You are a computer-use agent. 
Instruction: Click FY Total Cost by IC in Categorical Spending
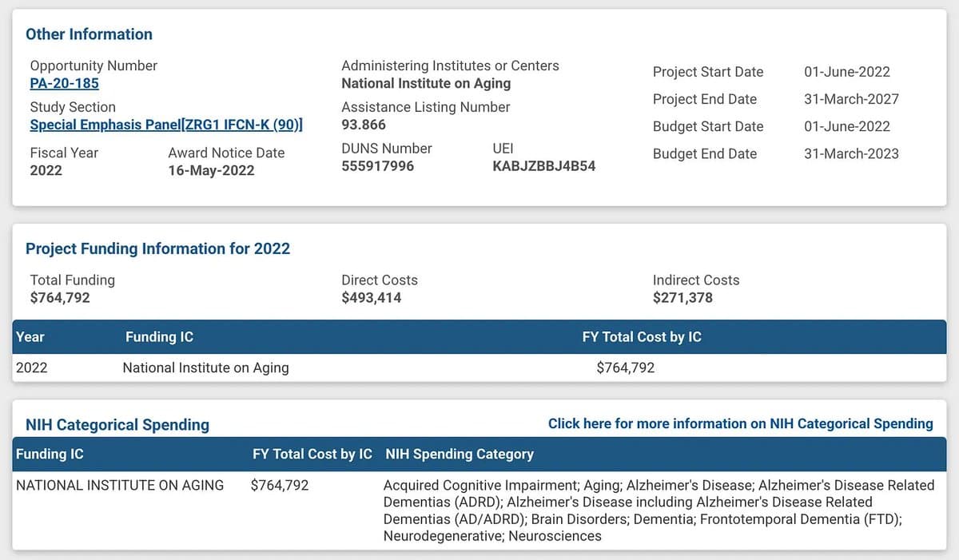(312, 454)
